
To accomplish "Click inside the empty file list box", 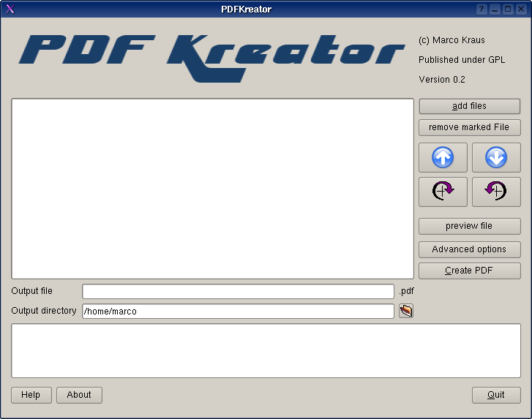I will click(212, 189).
